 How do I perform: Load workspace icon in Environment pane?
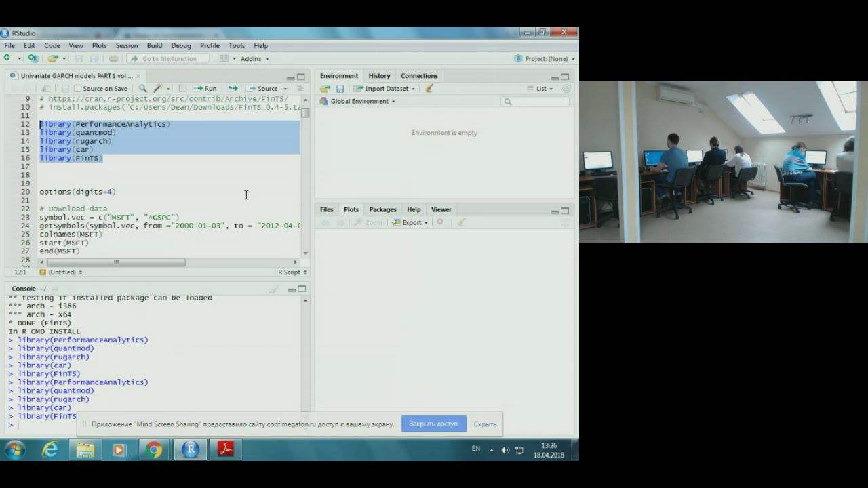[x=325, y=89]
